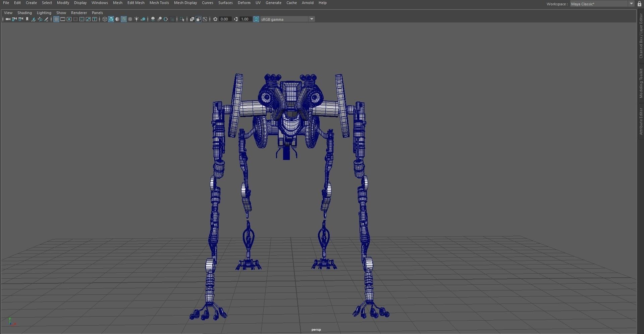This screenshot has width=644, height=334.
Task: Toggle the viewport Grid display
Action: click(x=56, y=19)
